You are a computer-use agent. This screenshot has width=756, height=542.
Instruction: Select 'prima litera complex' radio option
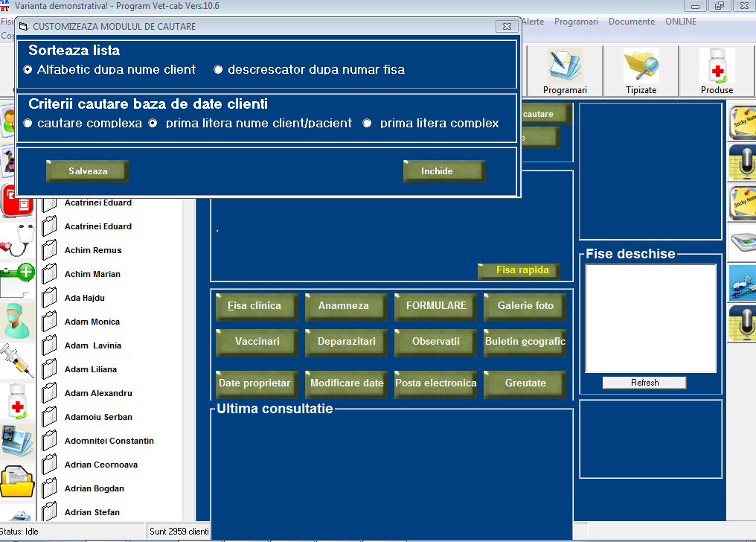(368, 124)
